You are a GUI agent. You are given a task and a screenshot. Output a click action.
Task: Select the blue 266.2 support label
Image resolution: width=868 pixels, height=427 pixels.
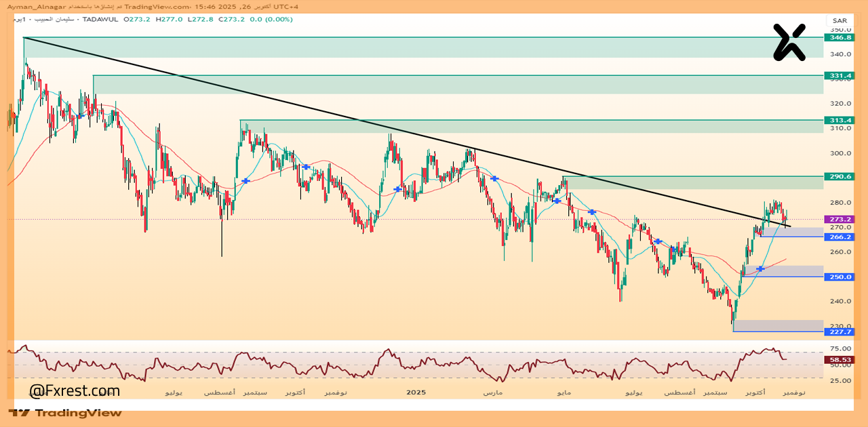point(839,237)
